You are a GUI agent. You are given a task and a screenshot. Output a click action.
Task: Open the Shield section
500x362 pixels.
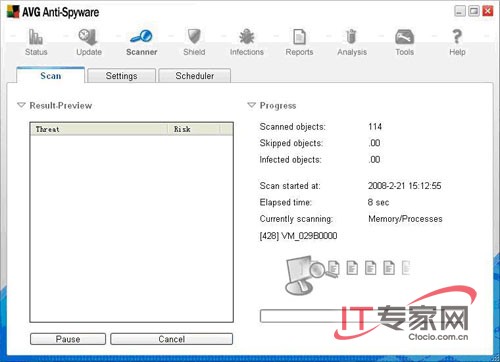194,42
